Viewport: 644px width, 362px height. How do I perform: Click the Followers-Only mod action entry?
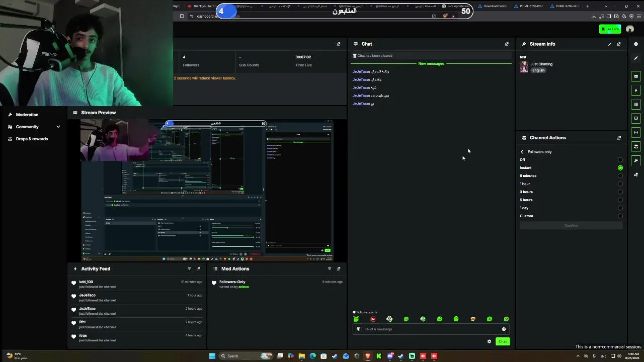(277, 284)
